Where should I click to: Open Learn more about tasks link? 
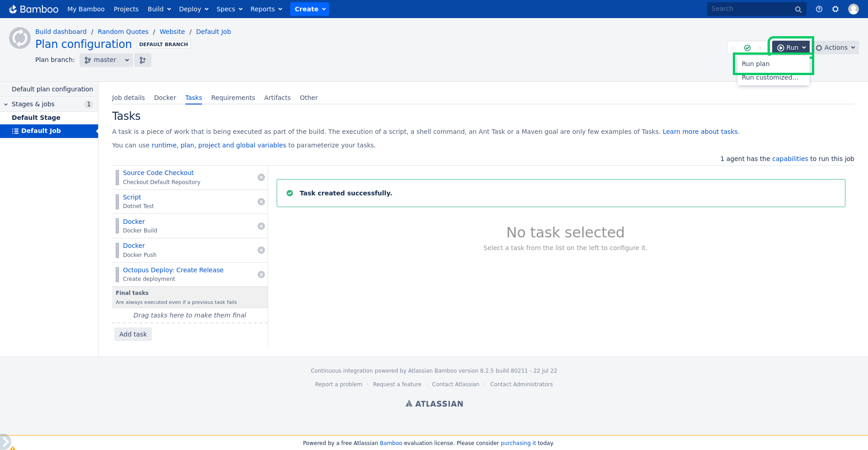pyautogui.click(x=700, y=132)
